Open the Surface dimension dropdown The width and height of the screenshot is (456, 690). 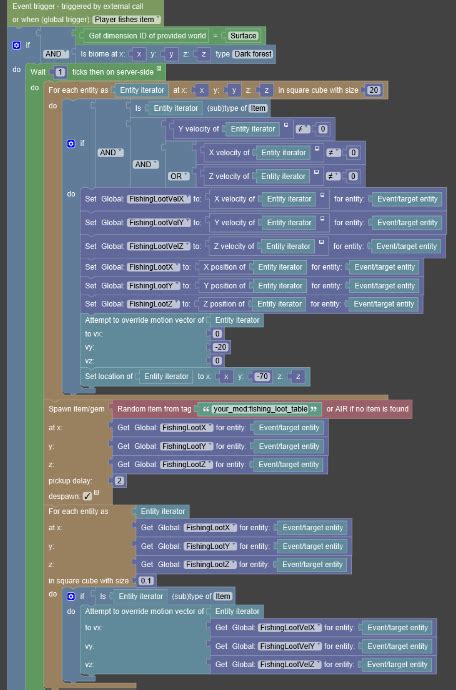point(243,36)
